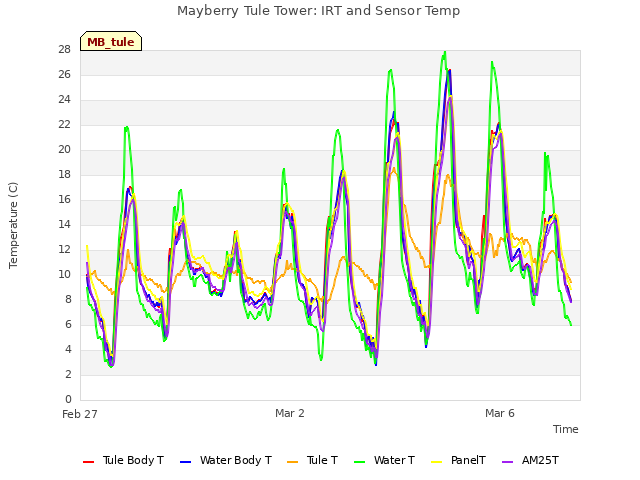Click the '10' y-axis tick label
This screenshot has height=480, width=640.
(x=64, y=275)
